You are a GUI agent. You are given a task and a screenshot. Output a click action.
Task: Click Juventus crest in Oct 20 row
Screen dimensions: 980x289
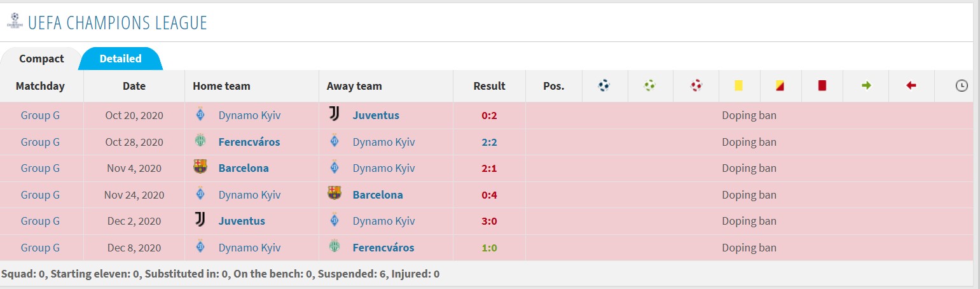tap(334, 115)
